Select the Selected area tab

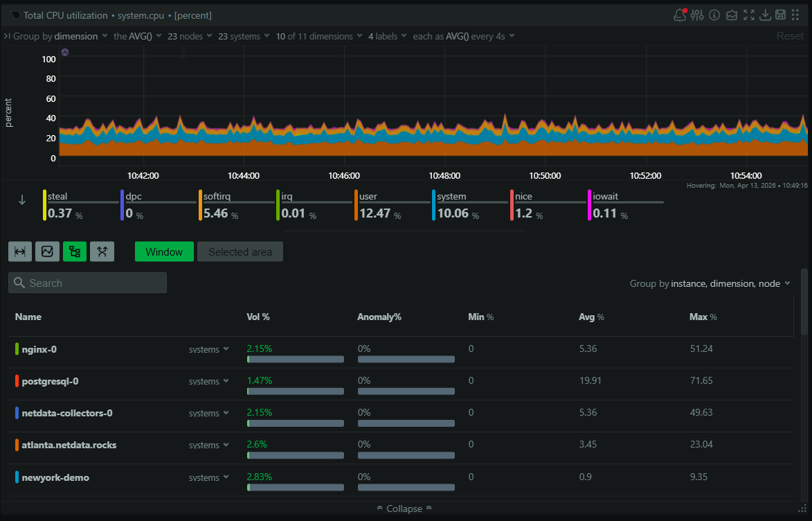(x=240, y=251)
